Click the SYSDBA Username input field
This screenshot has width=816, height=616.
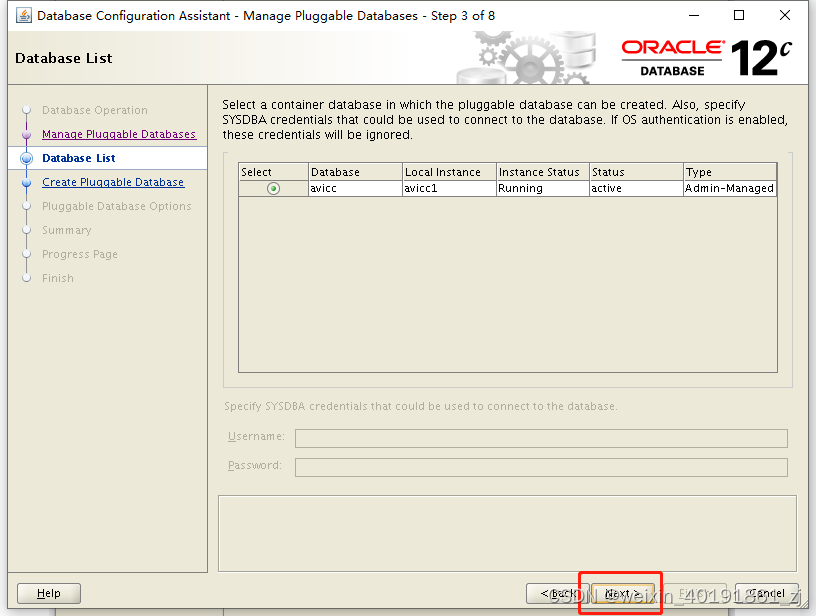(540, 438)
